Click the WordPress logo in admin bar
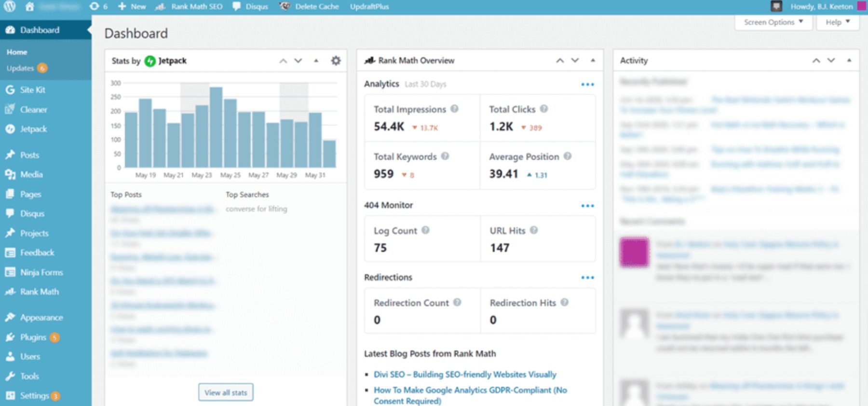The image size is (868, 406). pos(10,6)
